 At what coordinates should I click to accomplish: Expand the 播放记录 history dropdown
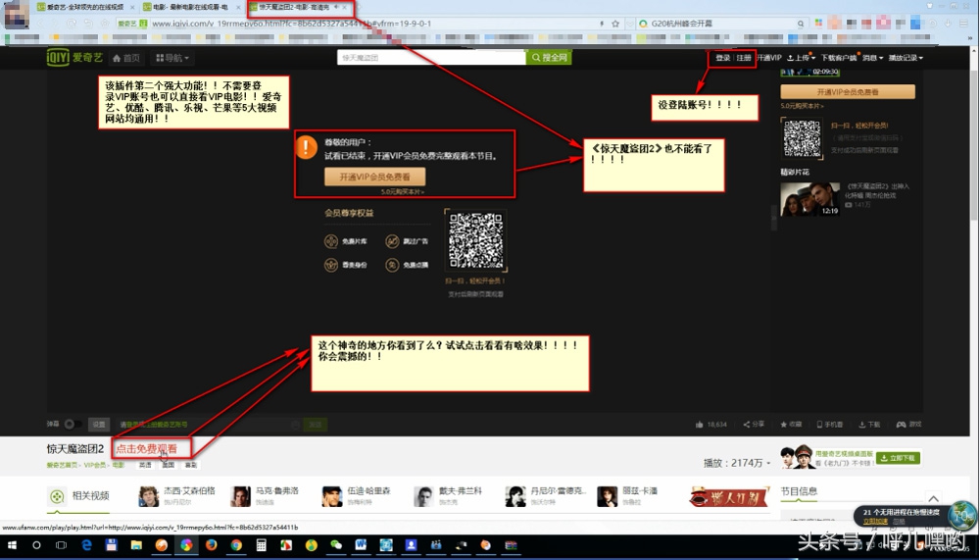click(906, 58)
